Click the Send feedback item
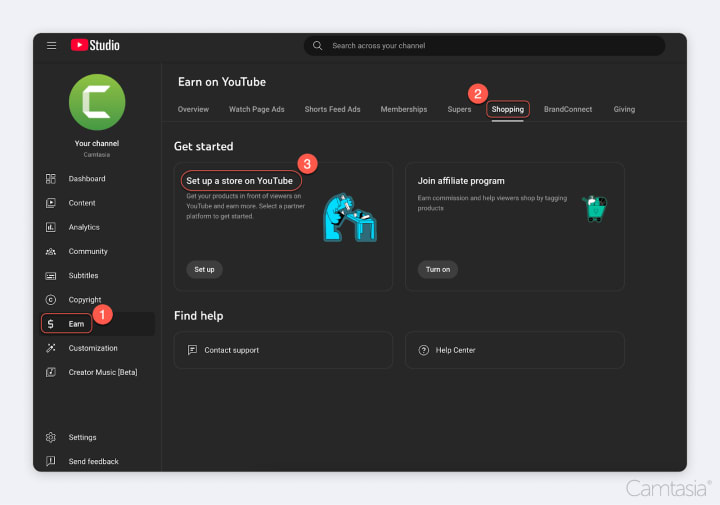Image resolution: width=720 pixels, height=505 pixels. (x=93, y=461)
